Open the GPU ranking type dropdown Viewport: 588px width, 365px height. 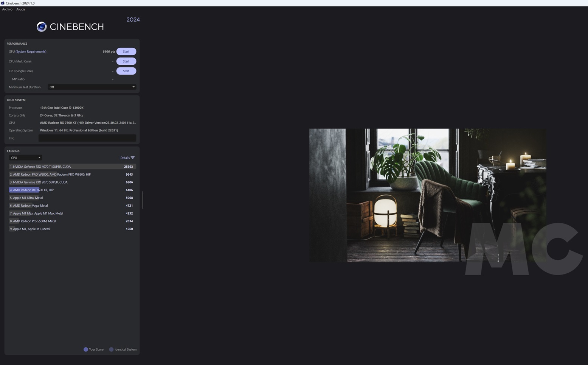pos(25,158)
